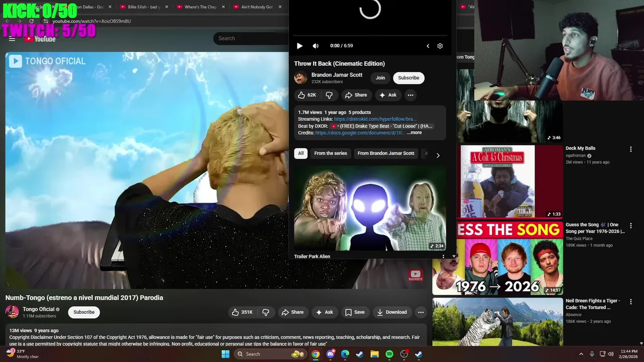Image resolution: width=644 pixels, height=362 pixels.
Task: Open site information icon in address bar
Action: (x=45, y=21)
